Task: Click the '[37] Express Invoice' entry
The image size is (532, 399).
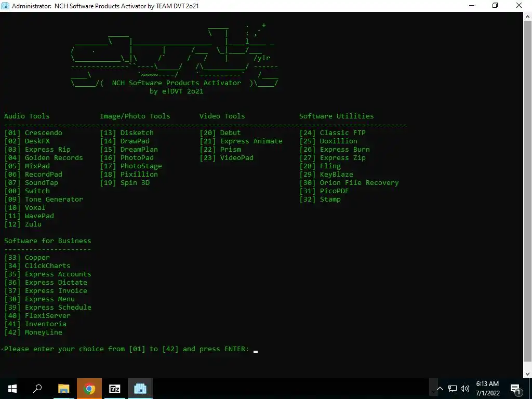Action: point(46,291)
